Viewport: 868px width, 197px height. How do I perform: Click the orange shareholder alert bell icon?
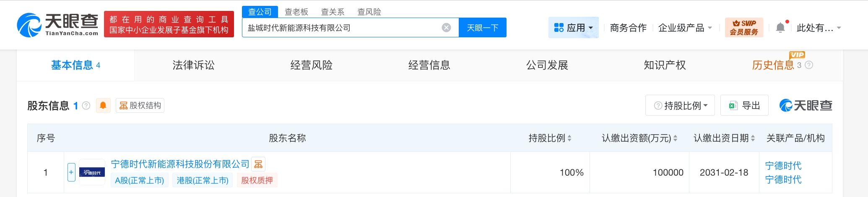pos(103,105)
